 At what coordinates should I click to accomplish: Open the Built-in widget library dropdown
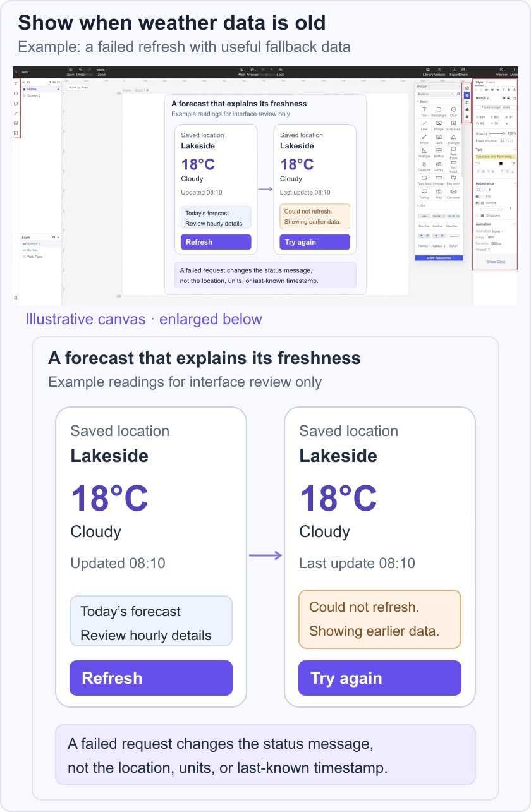point(435,94)
